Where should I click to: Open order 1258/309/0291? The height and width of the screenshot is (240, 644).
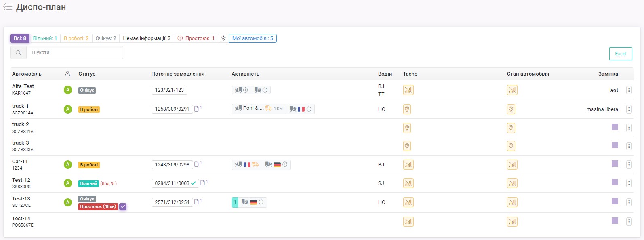pos(172,109)
